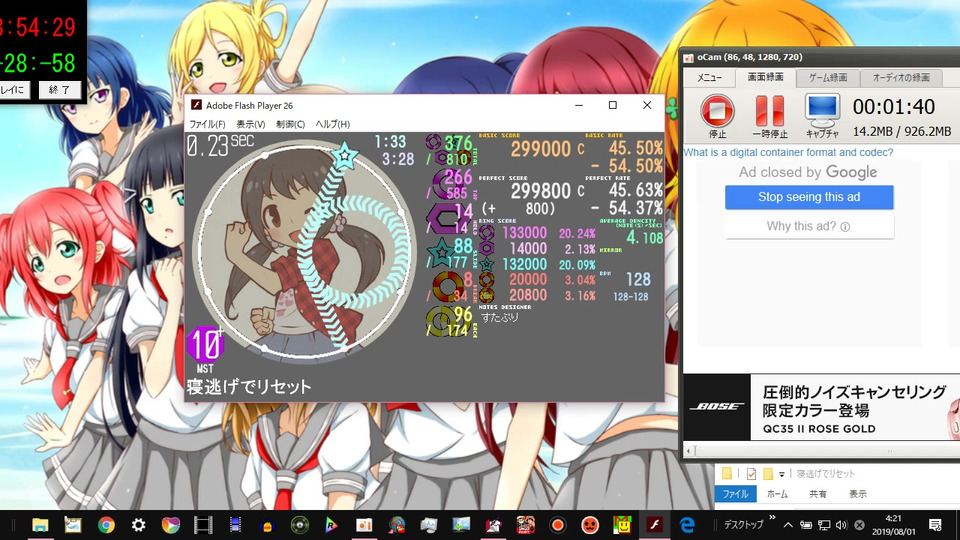Click the star slide note on ring

[345, 156]
